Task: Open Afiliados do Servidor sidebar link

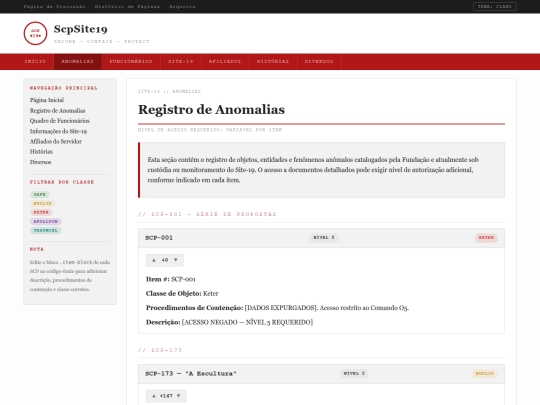Action: (x=56, y=141)
